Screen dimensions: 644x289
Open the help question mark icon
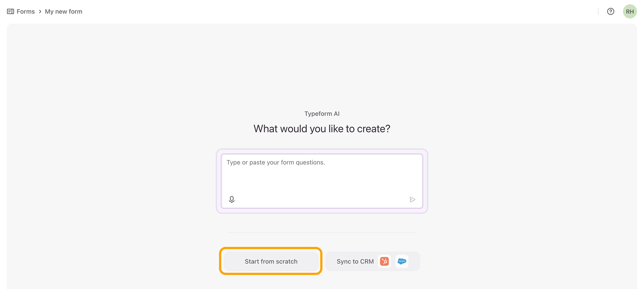[611, 11]
